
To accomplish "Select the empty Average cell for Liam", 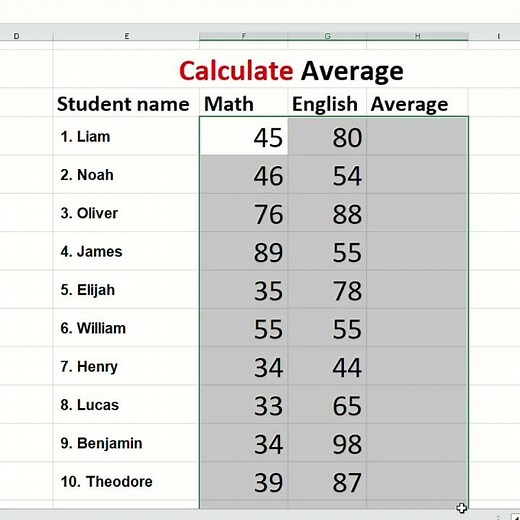I will [418, 136].
